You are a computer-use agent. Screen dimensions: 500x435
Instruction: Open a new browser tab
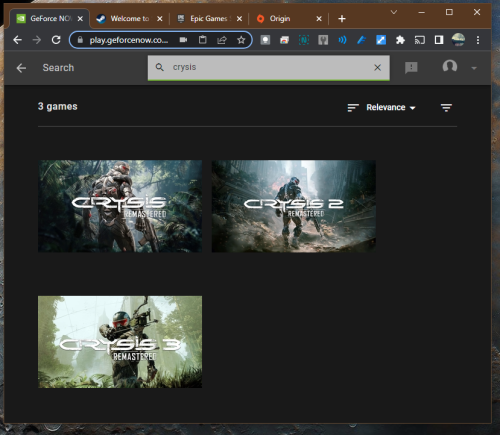(342, 19)
